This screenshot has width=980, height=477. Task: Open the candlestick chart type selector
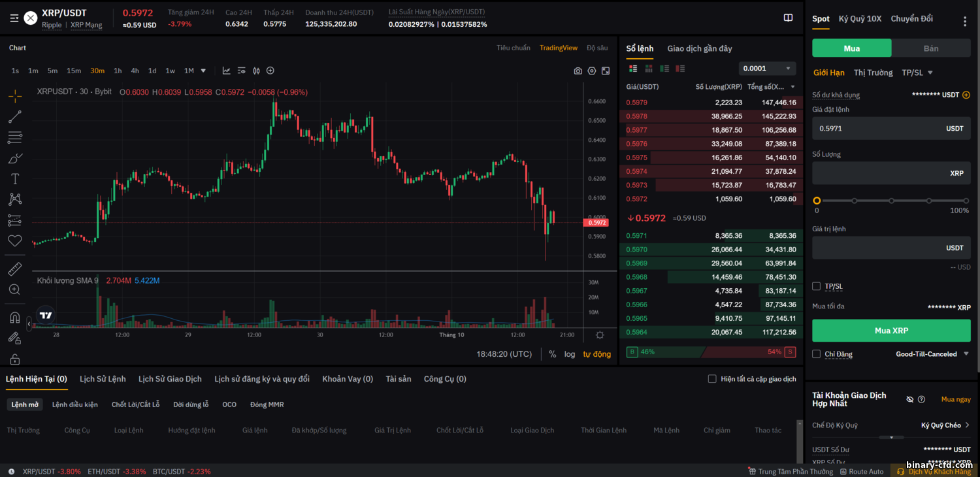(x=256, y=71)
